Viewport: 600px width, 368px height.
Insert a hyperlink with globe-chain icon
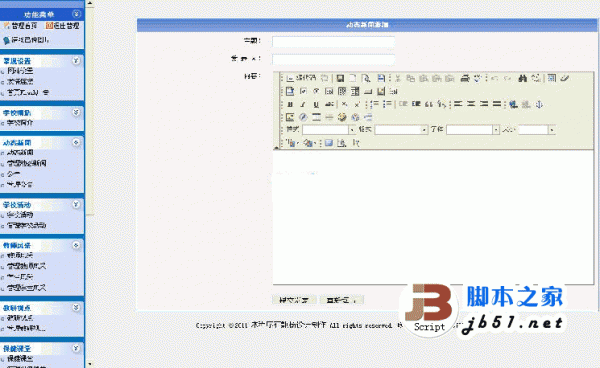pos(513,104)
